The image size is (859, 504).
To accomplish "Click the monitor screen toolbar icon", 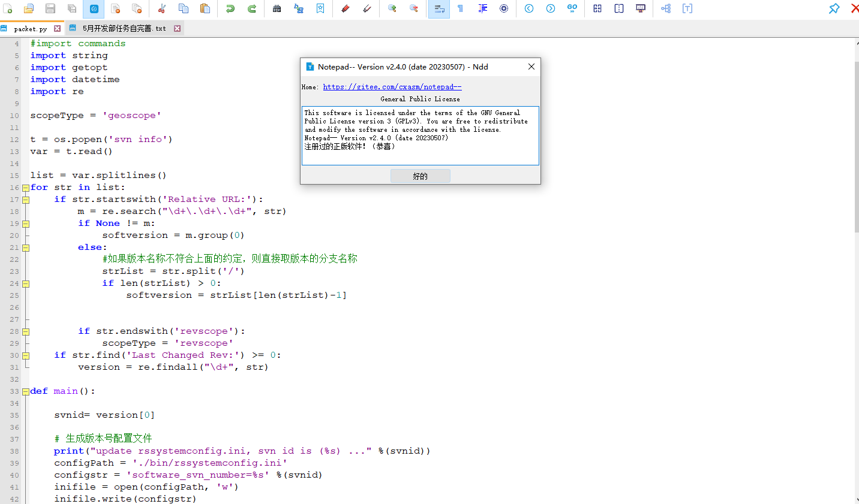I will 641,8.
